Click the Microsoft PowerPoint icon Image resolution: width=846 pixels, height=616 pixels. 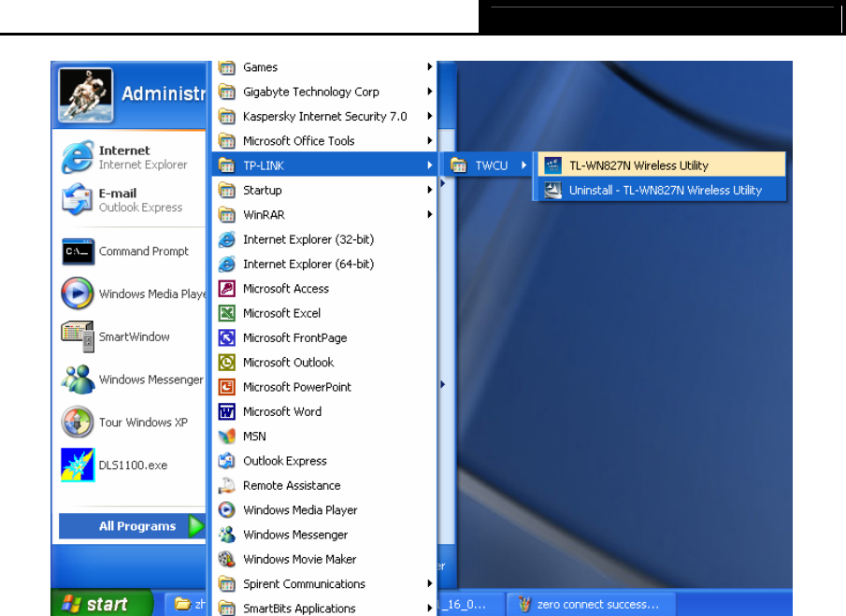[x=226, y=387]
